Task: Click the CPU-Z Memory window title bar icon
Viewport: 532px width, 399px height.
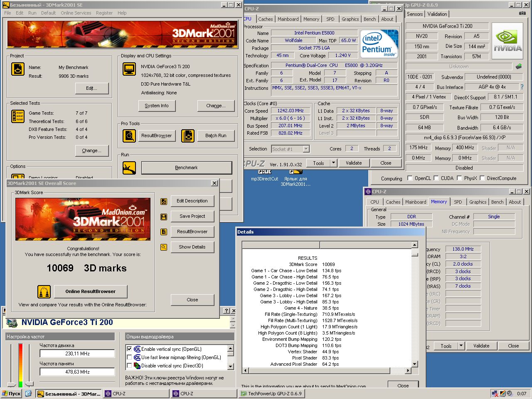Action: click(368, 192)
